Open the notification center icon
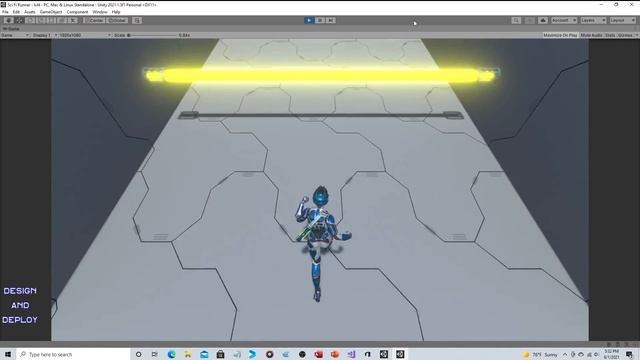Viewport: 640px width, 360px height. (629, 354)
